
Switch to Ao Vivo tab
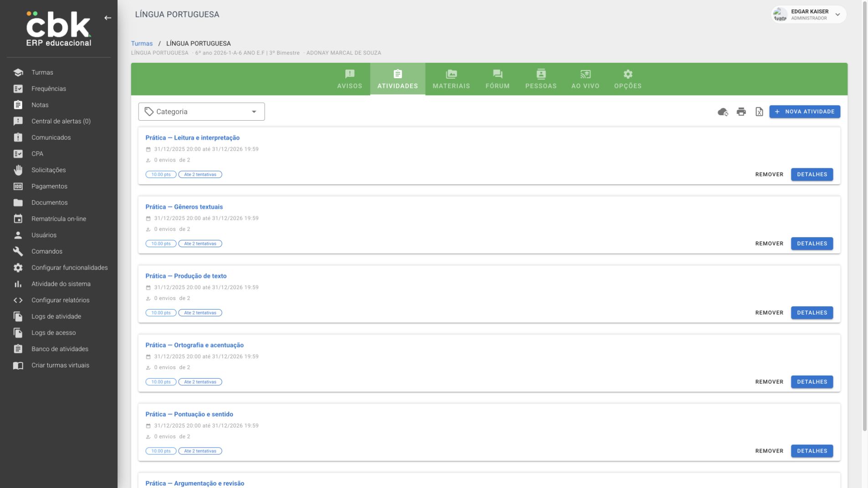click(586, 79)
